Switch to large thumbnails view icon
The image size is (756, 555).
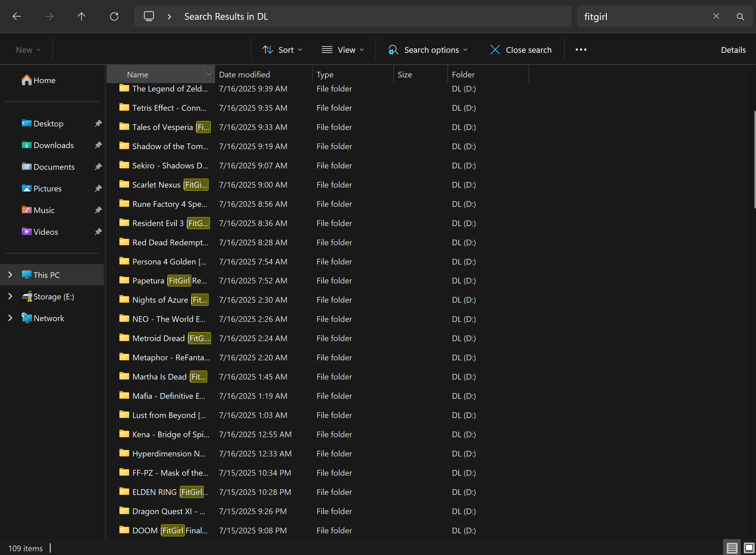coord(749,548)
